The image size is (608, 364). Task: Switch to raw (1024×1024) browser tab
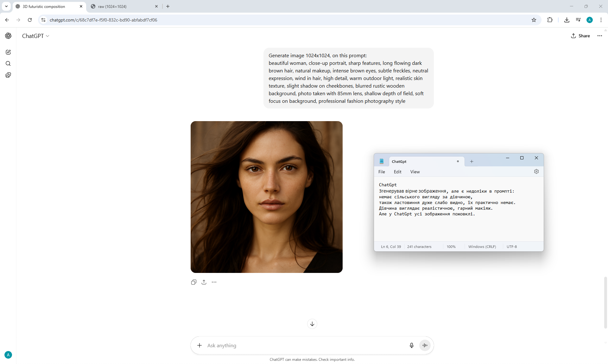[123, 6]
